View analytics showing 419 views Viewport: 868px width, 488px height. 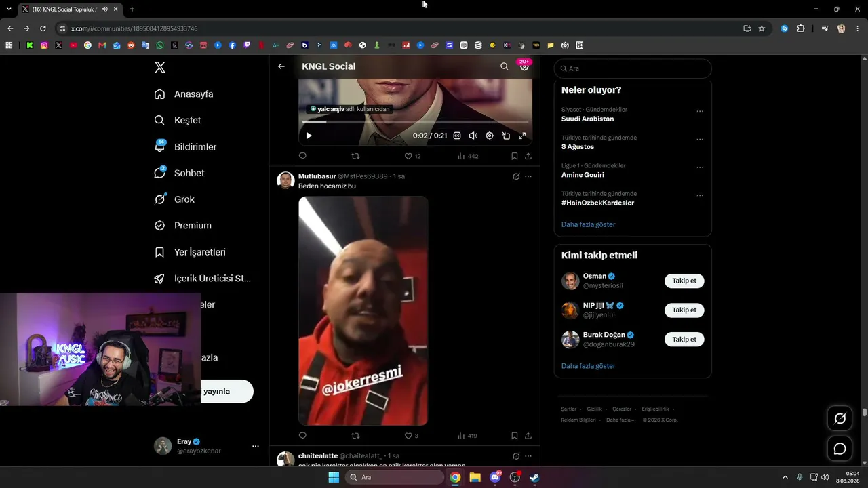467,436
